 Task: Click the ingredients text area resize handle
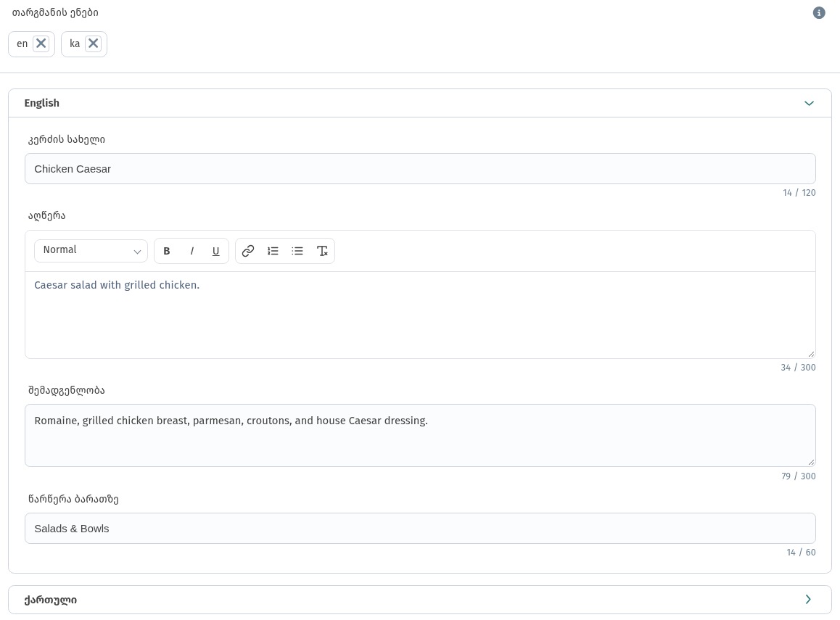click(x=811, y=462)
